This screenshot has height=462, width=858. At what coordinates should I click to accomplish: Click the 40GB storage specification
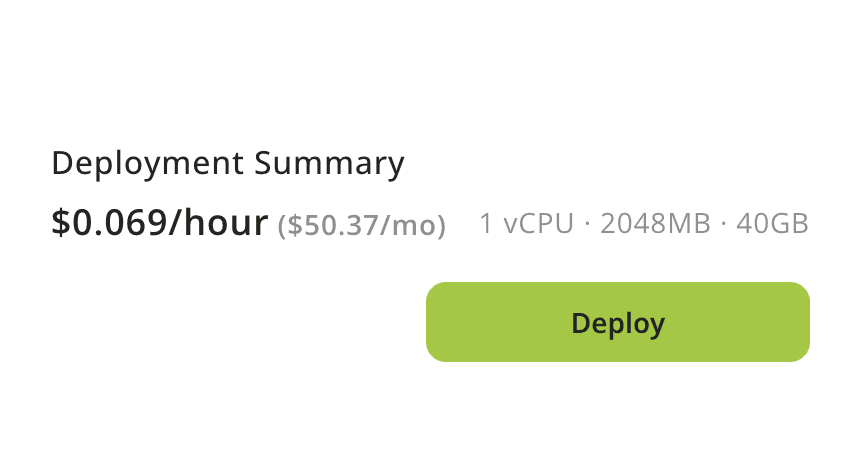coord(772,224)
